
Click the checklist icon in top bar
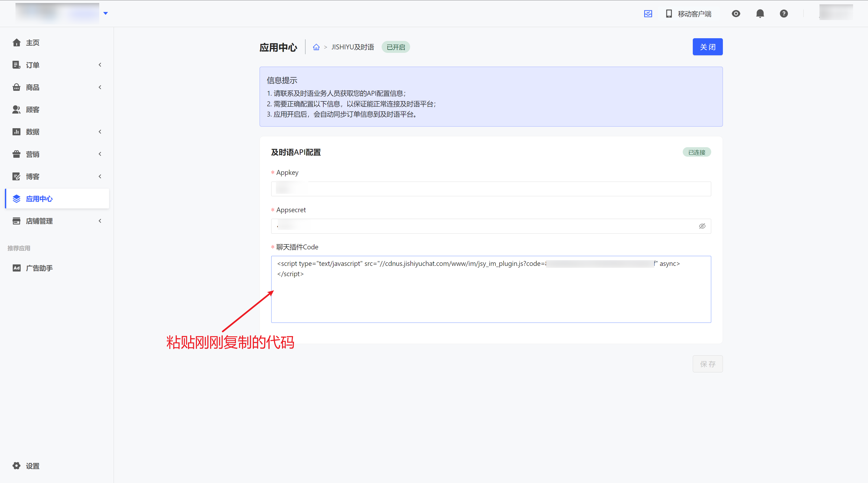[x=648, y=14]
